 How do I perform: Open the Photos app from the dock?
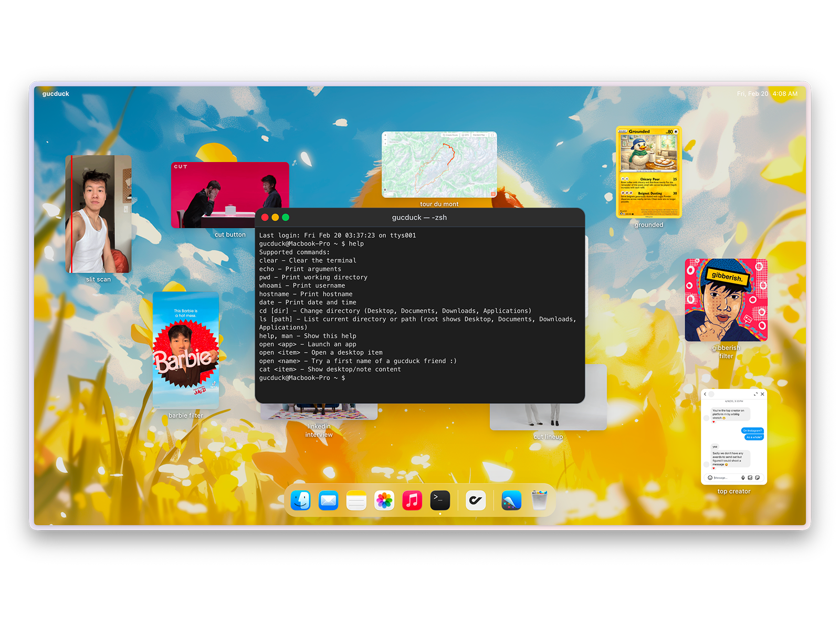383,500
